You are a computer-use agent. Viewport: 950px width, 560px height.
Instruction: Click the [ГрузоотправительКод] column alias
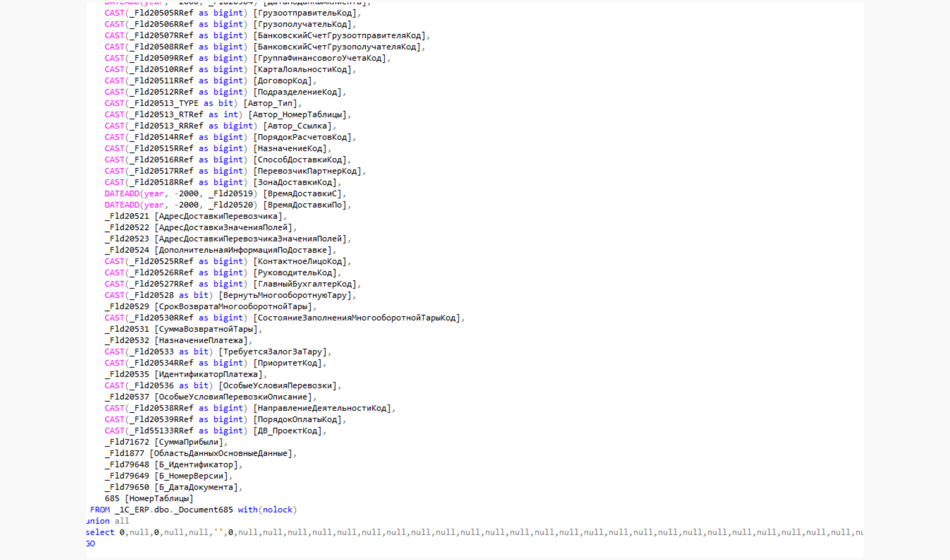(305, 13)
